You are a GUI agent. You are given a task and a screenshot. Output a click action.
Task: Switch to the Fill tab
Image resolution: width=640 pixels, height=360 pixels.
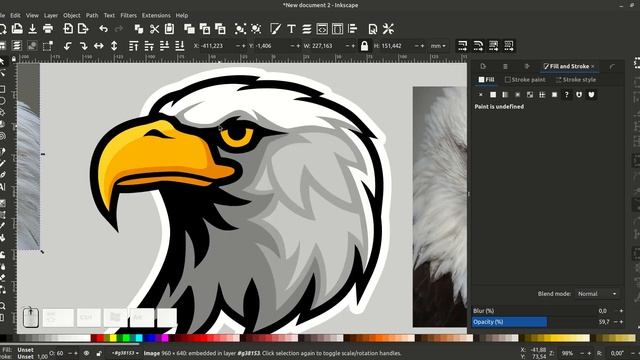pyautogui.click(x=487, y=80)
